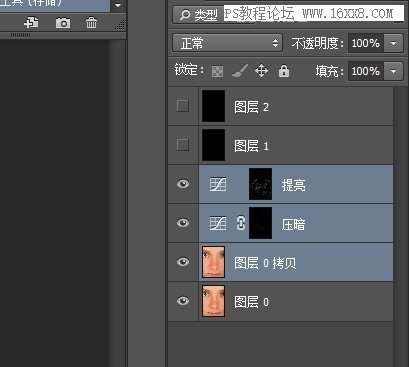Click the curves adjustment icon on 提亮 layer
This screenshot has width=409, height=367.
tap(218, 184)
